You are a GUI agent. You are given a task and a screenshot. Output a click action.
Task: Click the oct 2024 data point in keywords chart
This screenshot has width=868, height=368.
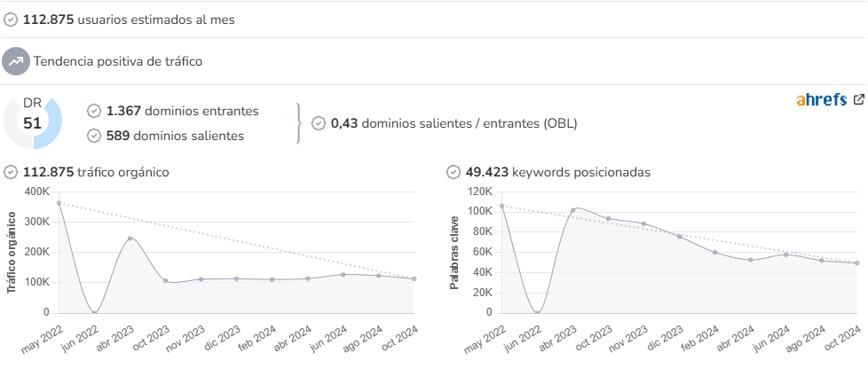[x=857, y=262]
